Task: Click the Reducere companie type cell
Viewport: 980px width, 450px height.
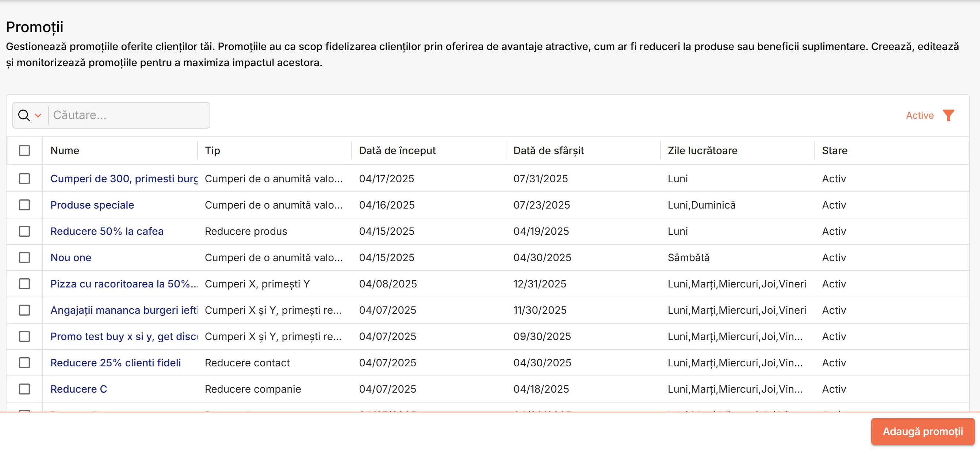Action: click(253, 389)
